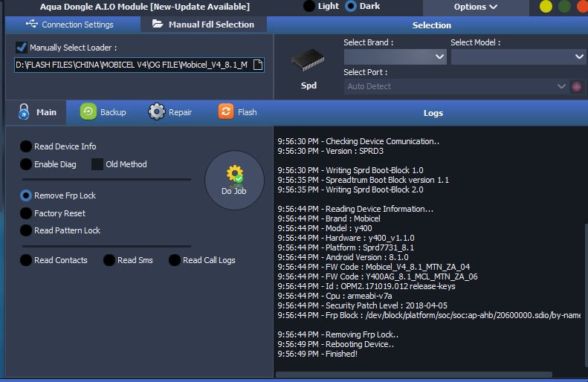Image resolution: width=588 pixels, height=382 pixels.
Task: Click the Logs panel header
Action: pyautogui.click(x=433, y=113)
